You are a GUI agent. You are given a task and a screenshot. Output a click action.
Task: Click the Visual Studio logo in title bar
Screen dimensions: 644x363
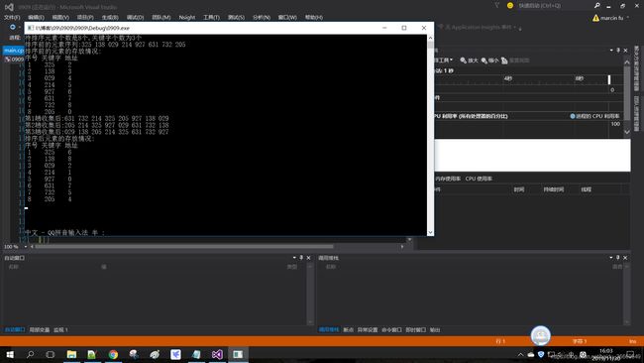9,7
